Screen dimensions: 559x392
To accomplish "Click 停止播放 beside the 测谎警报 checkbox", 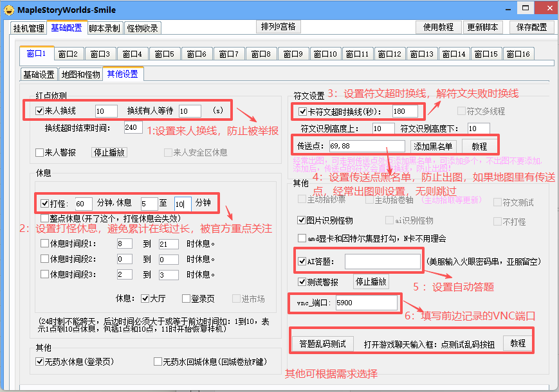I will point(371,281).
